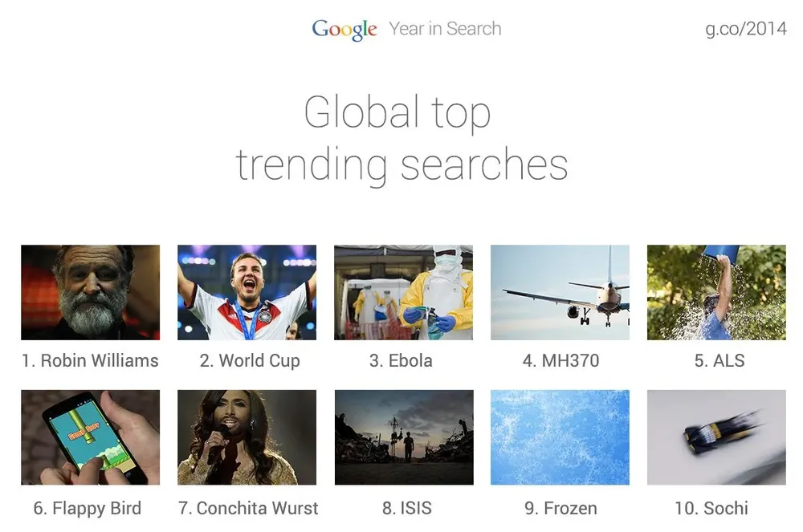
Task: Click the Flappy Bird phone thumbnail
Action: click(x=90, y=437)
